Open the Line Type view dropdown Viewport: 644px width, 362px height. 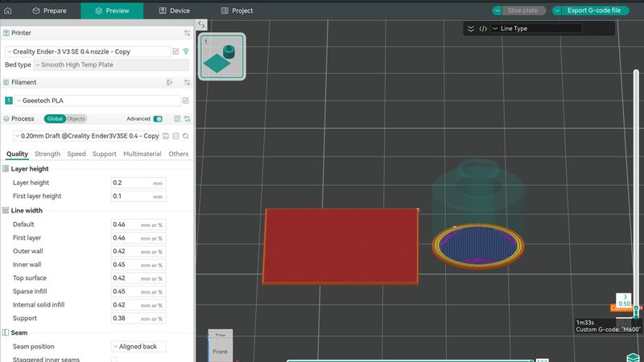[539, 28]
